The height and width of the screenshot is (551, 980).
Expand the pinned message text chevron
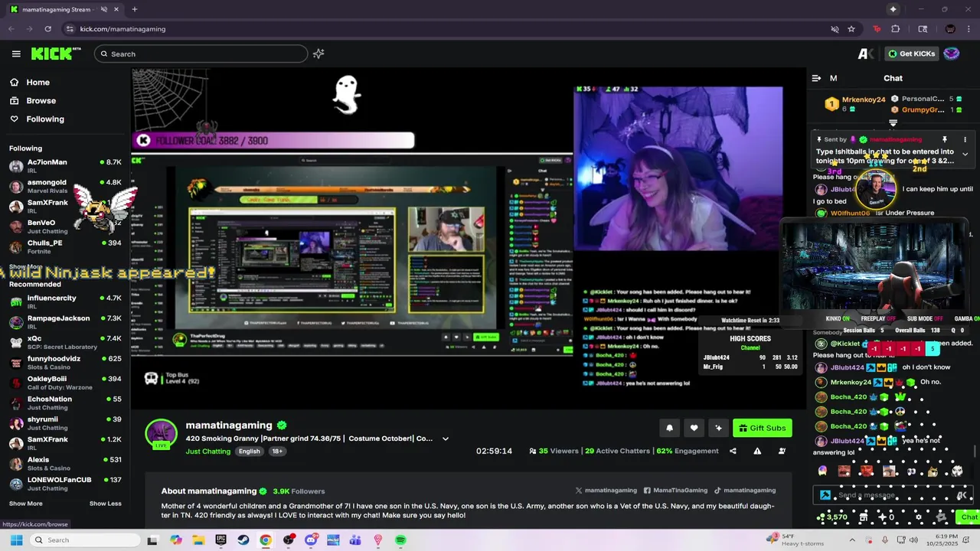click(x=965, y=154)
